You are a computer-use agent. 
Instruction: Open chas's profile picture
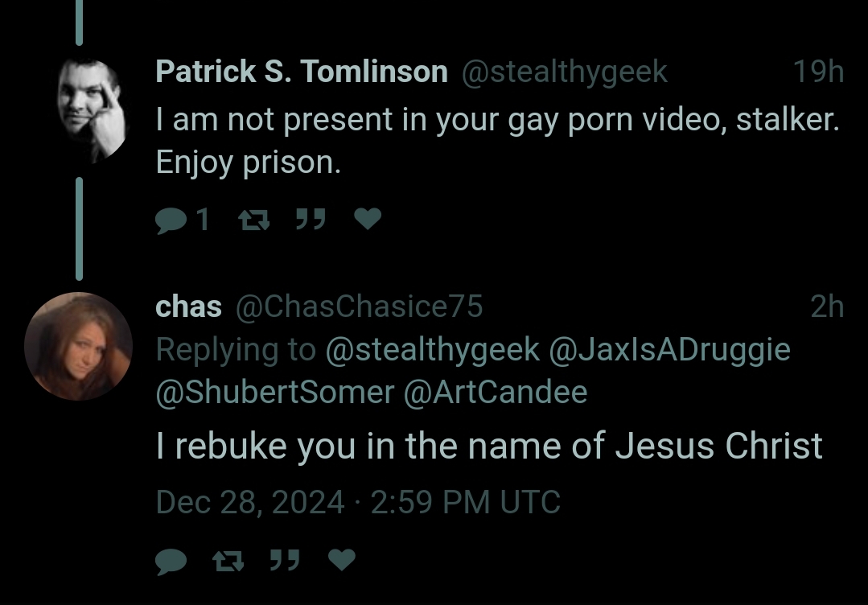(x=78, y=346)
